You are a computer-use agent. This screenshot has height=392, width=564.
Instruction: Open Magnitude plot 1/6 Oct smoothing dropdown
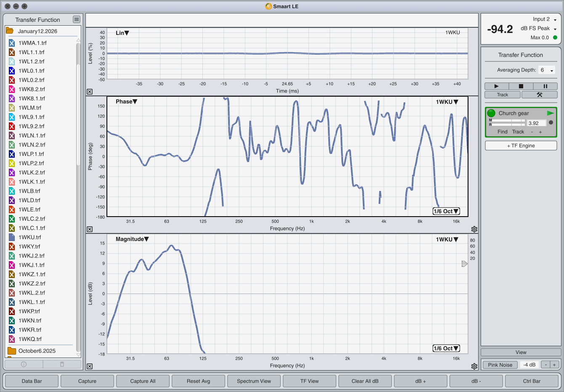coord(446,348)
